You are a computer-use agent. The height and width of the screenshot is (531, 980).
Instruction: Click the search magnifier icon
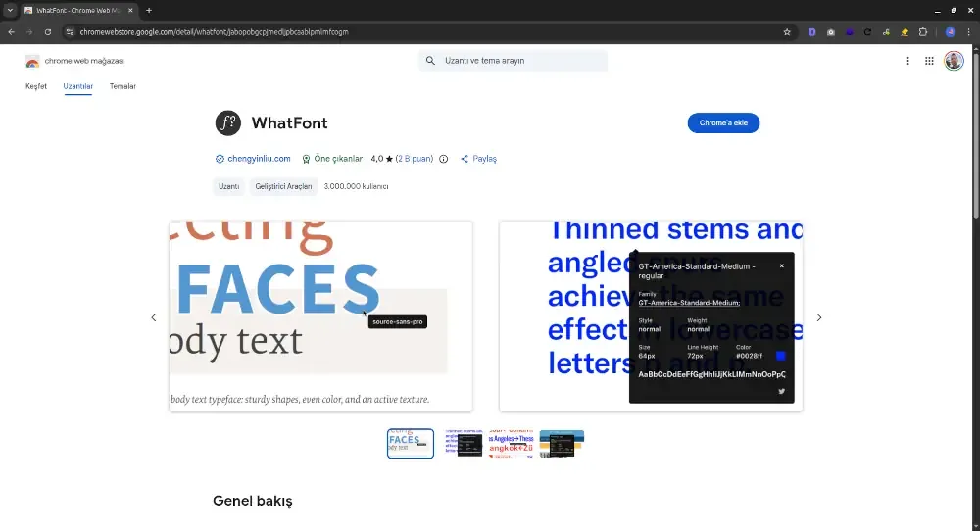430,61
